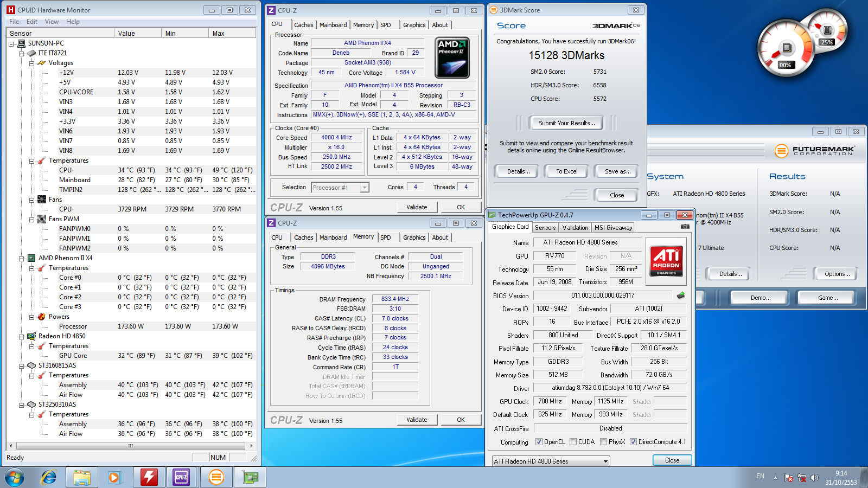Open the ATI Radeon HD 4800 Series dropdown
The image size is (868, 488).
coord(551,461)
